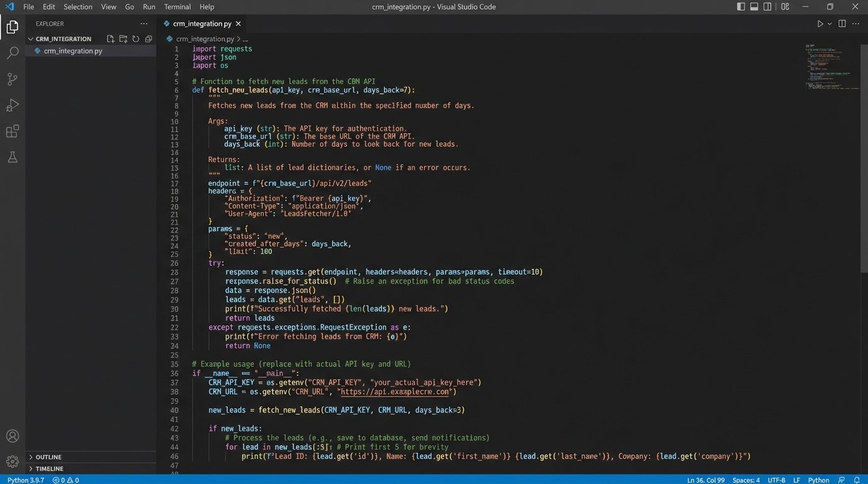Open the Source Control view
868x484 pixels.
(12, 79)
